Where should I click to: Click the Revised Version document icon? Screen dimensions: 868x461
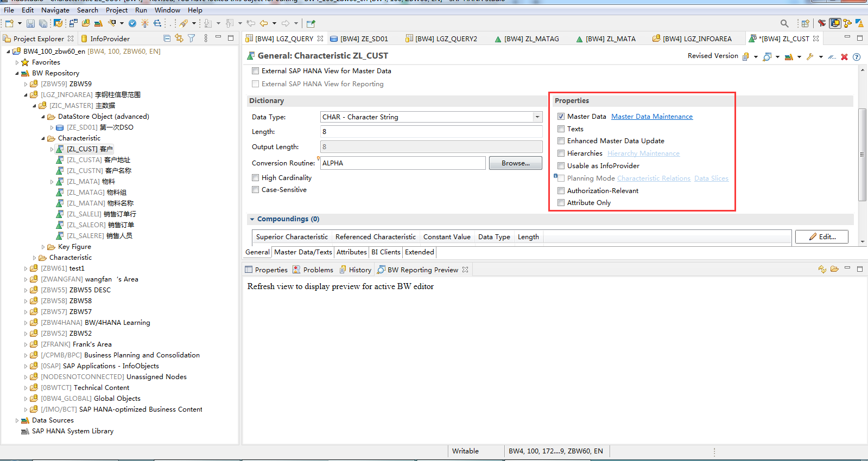tap(746, 56)
